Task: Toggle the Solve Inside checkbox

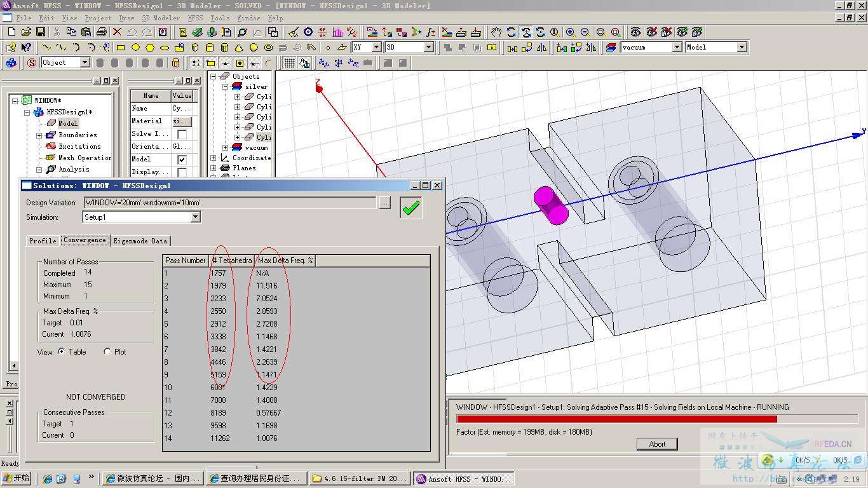Action: pos(182,134)
